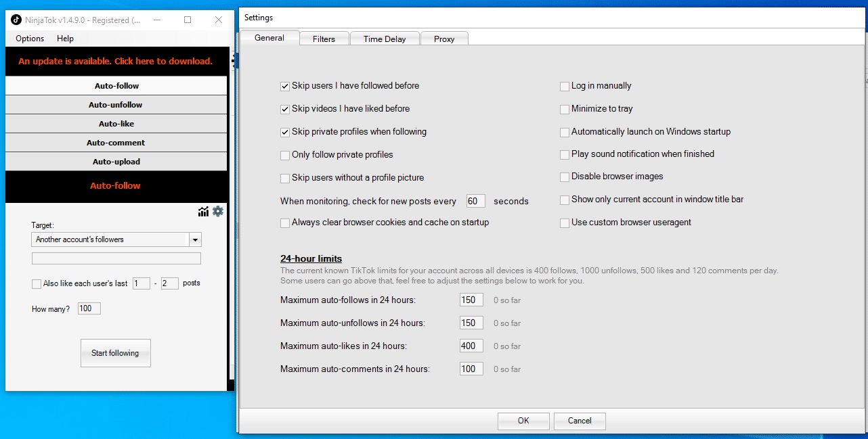The image size is (868, 439).
Task: Switch to the Filters tab
Action: click(x=324, y=39)
